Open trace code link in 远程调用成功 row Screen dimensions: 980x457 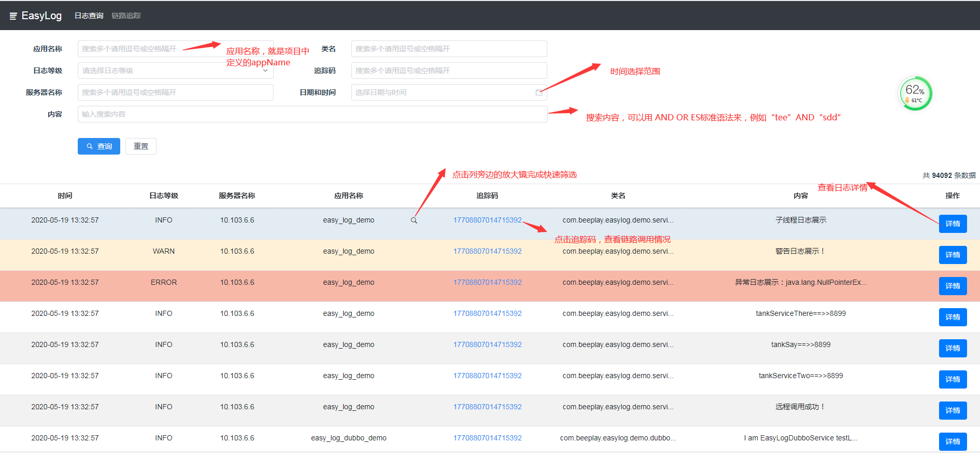(x=487, y=407)
